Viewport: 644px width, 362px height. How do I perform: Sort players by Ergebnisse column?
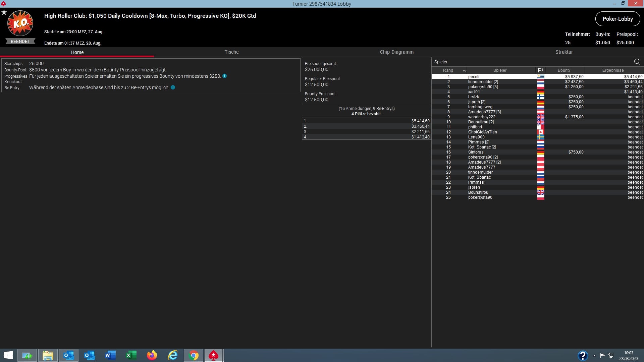(613, 70)
